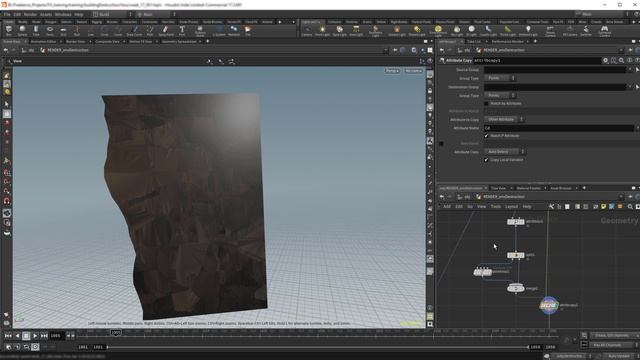640x360 pixels.
Task: Click the parameter pane search magnifier icon
Action: (622, 60)
